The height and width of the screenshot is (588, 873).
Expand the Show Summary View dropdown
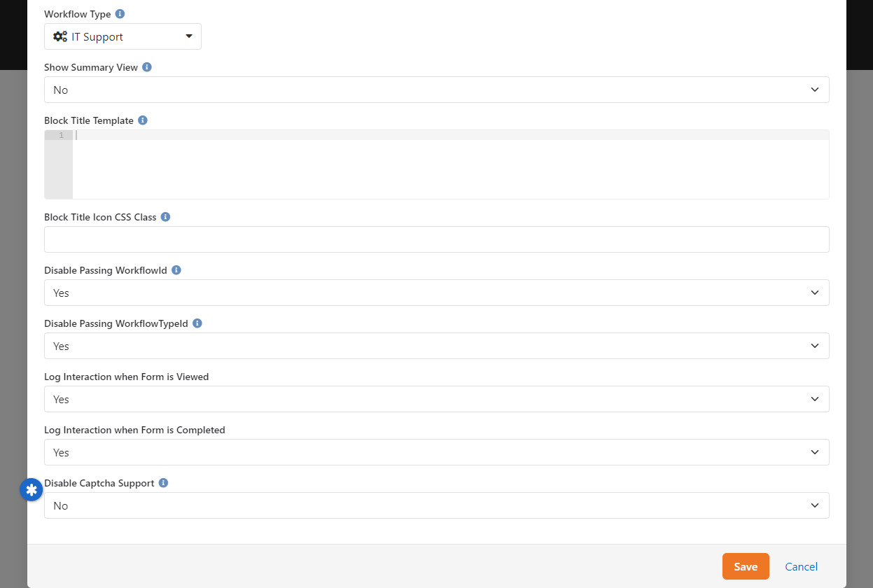click(x=436, y=90)
